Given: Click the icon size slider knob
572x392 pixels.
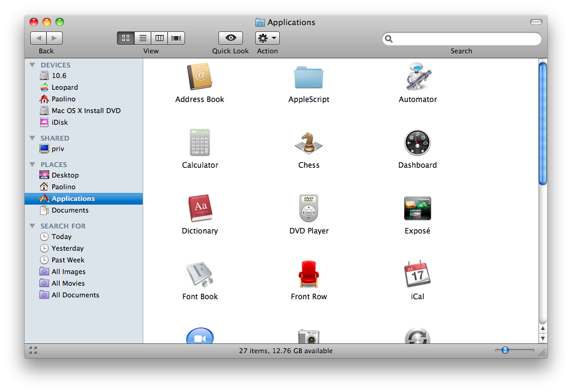Looking at the screenshot, I should [x=505, y=350].
